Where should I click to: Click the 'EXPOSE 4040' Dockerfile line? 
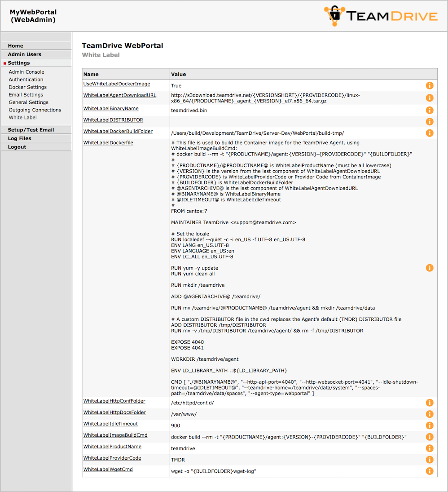point(188,342)
